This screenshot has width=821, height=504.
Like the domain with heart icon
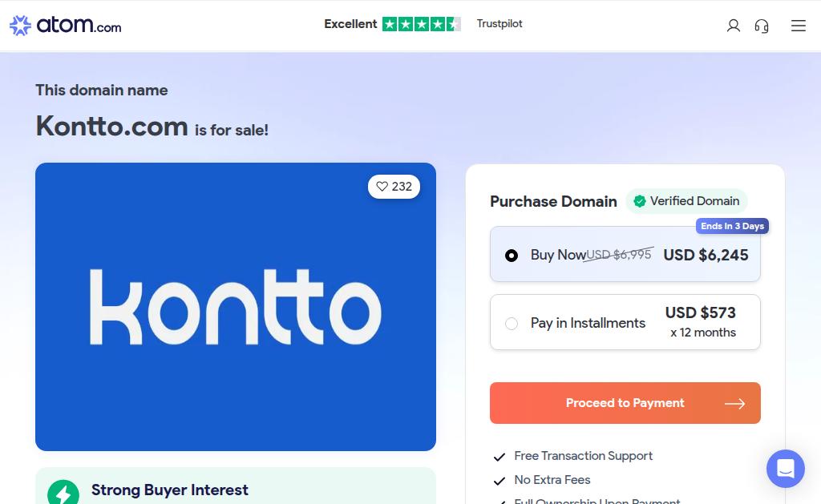coord(382,187)
